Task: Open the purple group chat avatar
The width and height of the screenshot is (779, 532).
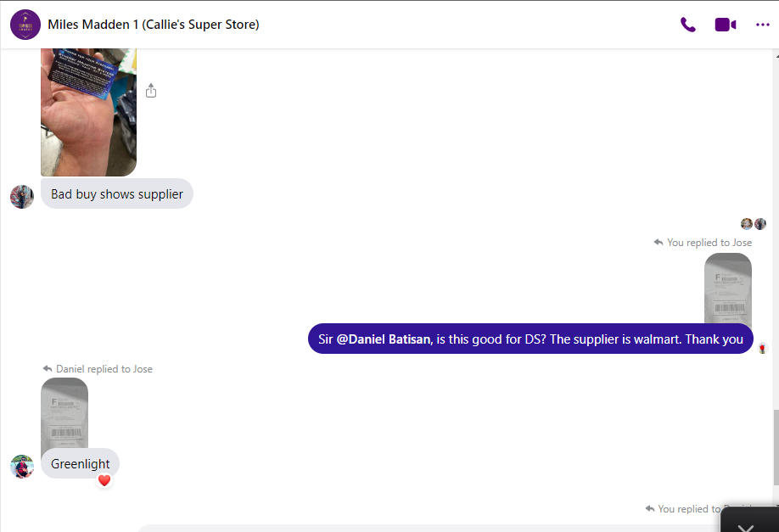Action: [25, 25]
